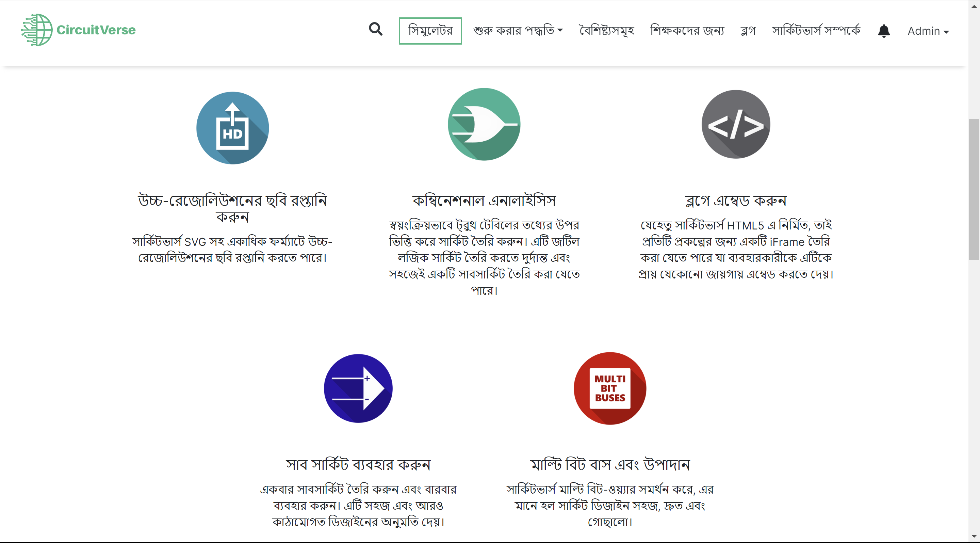This screenshot has width=980, height=543.
Task: Select the HD image export feature icon
Action: (x=232, y=128)
